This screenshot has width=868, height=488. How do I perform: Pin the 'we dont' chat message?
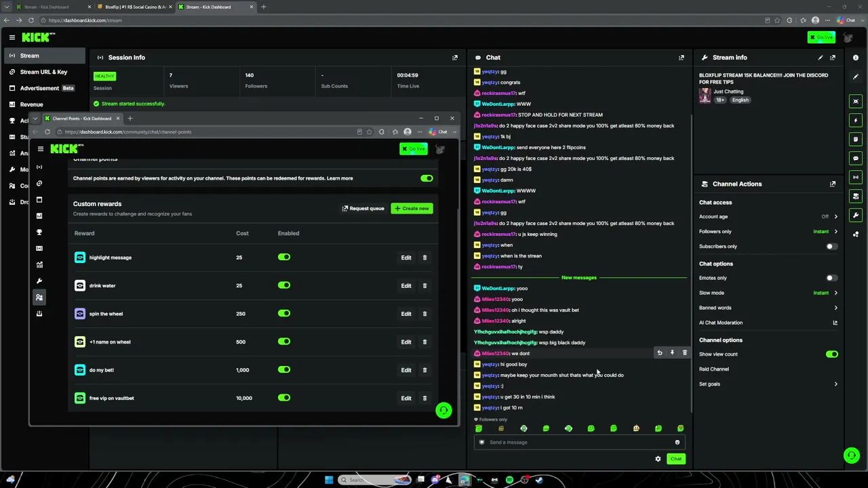click(x=672, y=352)
